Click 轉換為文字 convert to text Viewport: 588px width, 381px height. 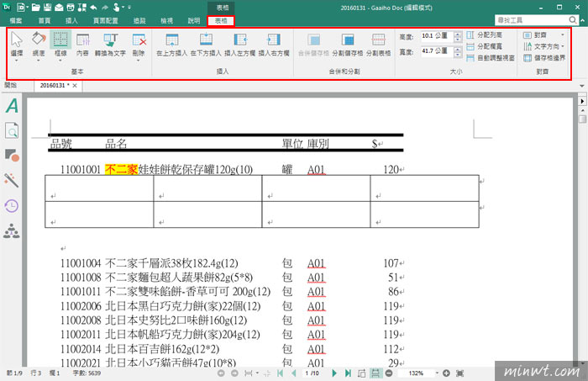(x=110, y=40)
